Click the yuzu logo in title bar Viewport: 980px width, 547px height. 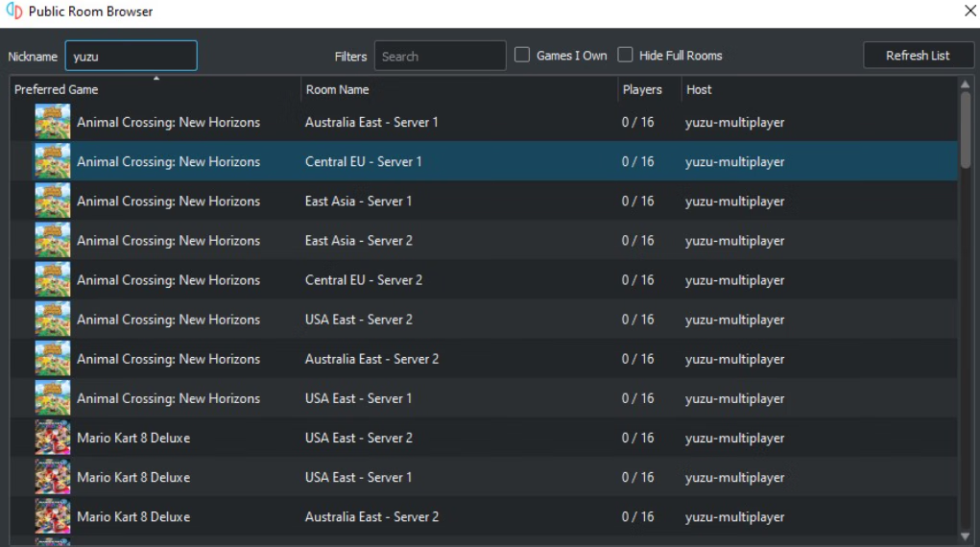pyautogui.click(x=13, y=12)
